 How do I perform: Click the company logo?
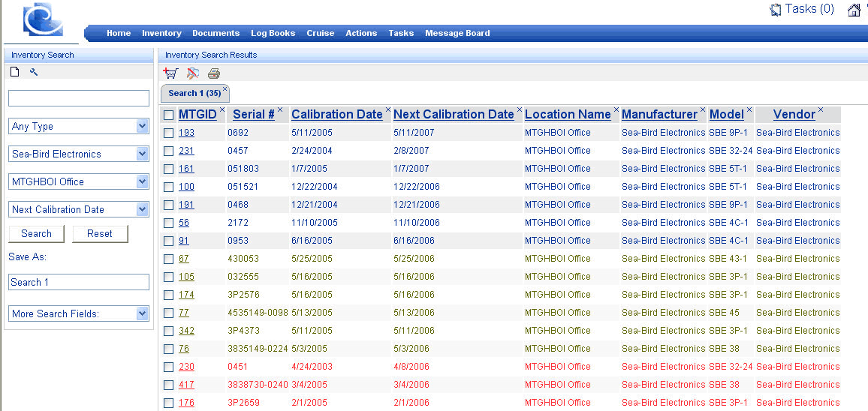point(43,20)
